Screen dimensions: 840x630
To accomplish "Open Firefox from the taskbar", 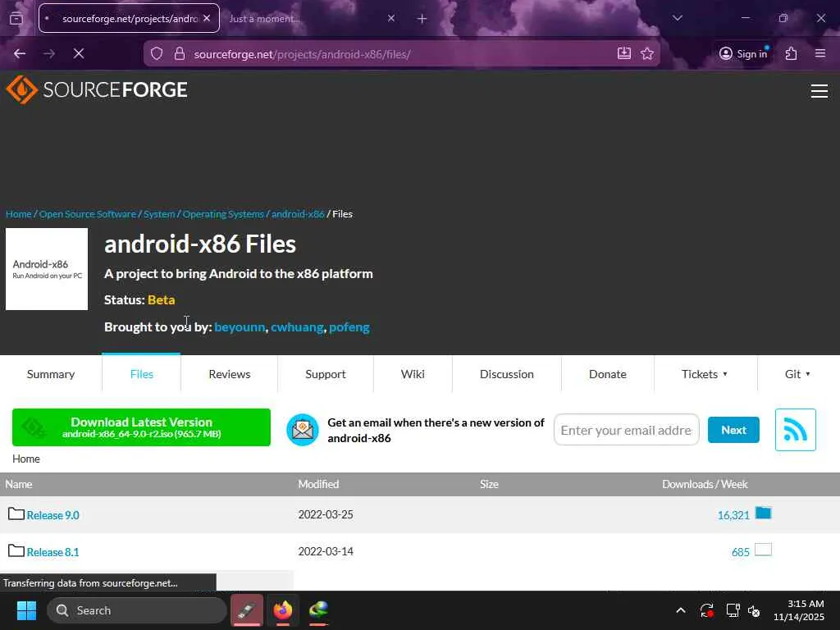I will coord(282,610).
